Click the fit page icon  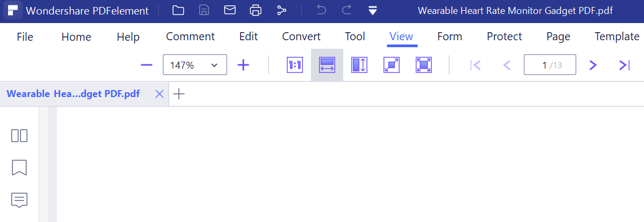coord(392,65)
